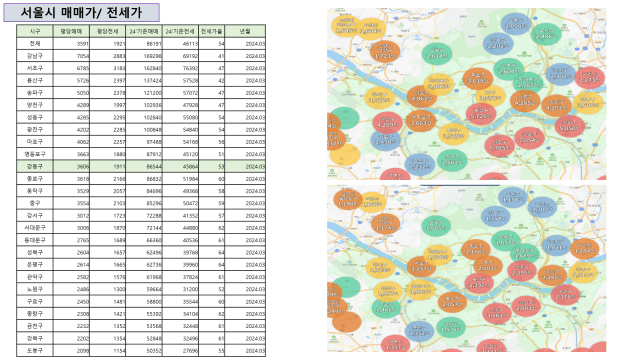Click the red 5,726 용산구 map bubble
Screen dimensions: 640x360
pyautogui.click(x=481, y=113)
